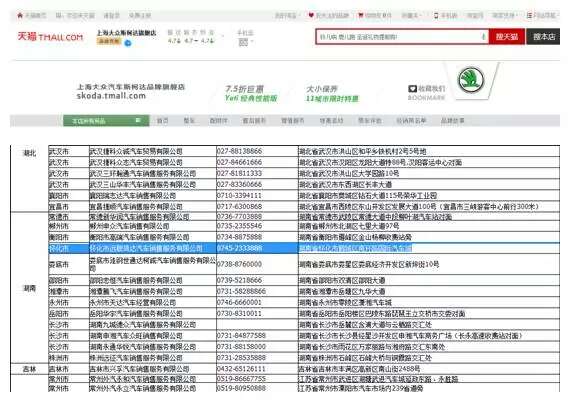Click the 湖南九城德众汽车销售服务有限公司 dealer name
This screenshot has height=402, width=570.
pos(143,325)
